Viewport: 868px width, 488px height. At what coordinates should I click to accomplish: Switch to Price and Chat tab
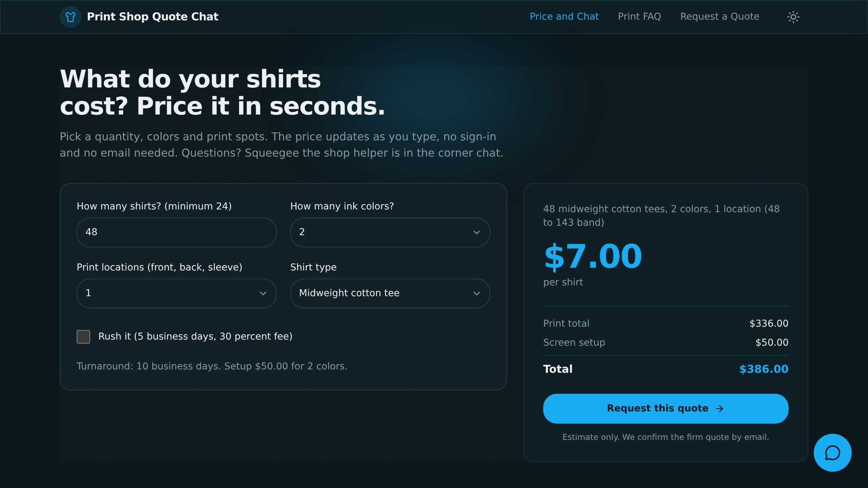[564, 17]
